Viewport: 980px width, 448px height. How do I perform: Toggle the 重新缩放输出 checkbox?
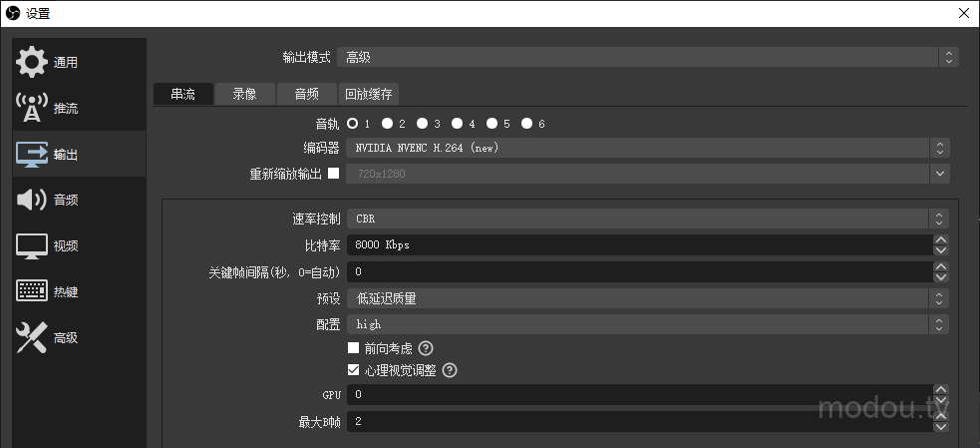(333, 174)
